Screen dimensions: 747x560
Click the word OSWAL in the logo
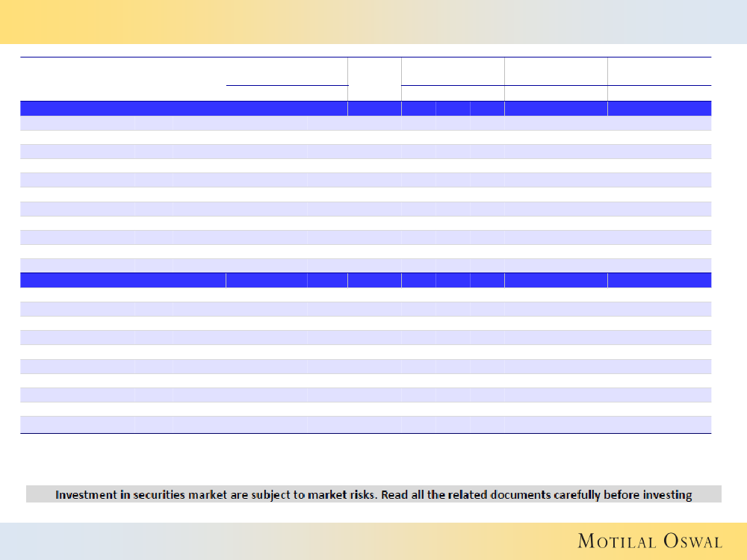click(x=681, y=541)
